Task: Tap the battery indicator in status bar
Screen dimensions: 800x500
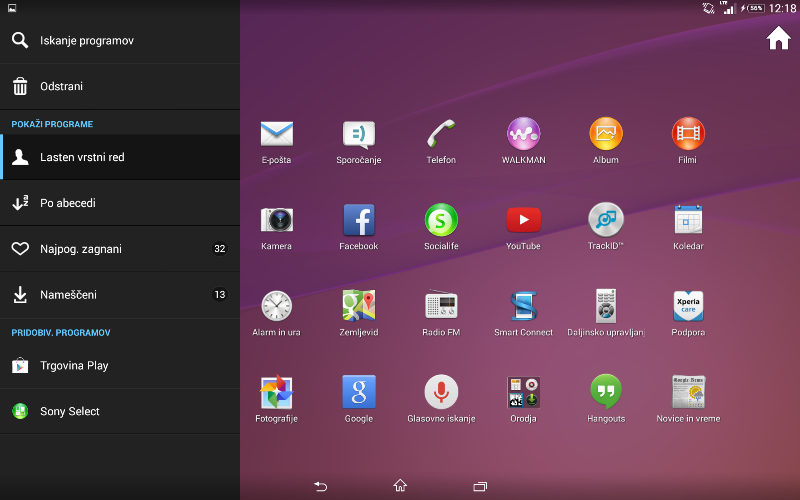Action: [753, 8]
